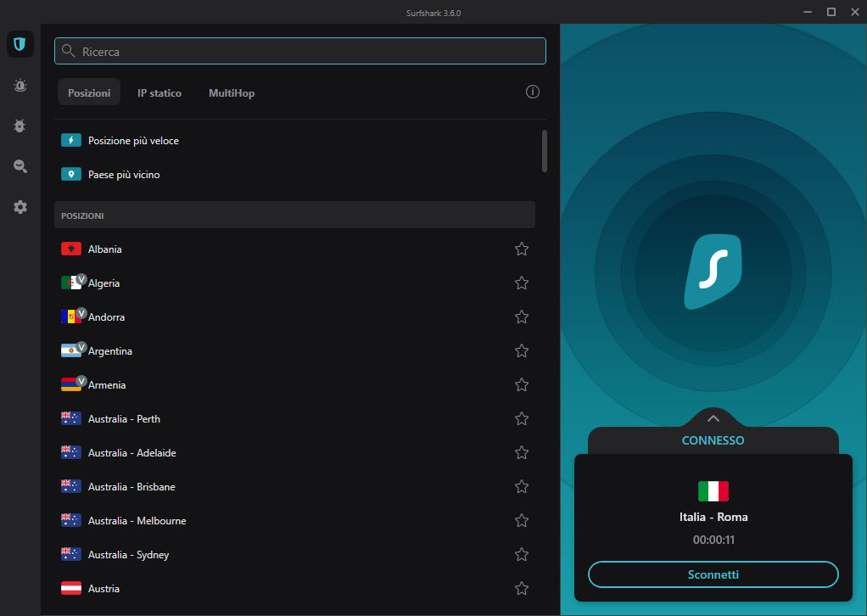Click the Austria flag icon
Viewport: 867px width, 616px height.
pyautogui.click(x=70, y=588)
